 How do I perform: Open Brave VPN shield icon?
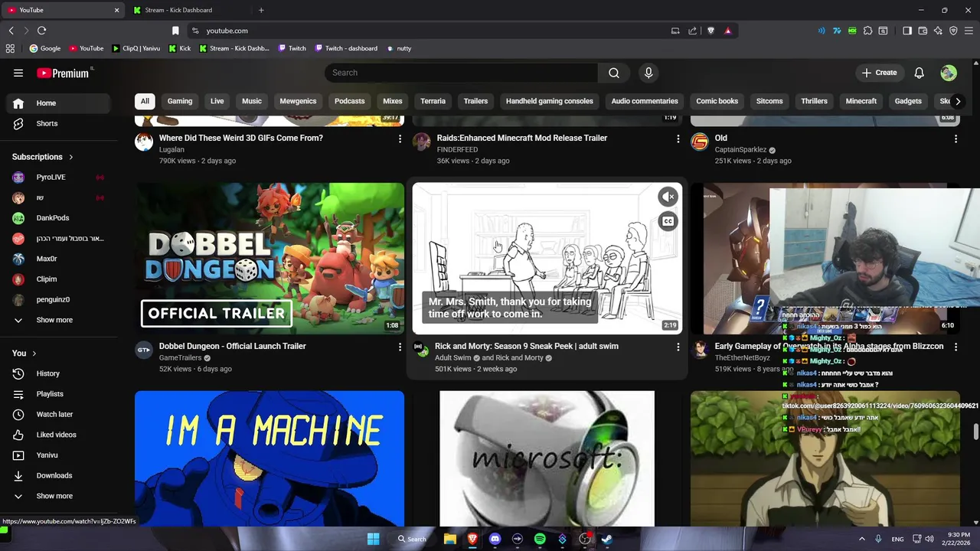point(953,31)
